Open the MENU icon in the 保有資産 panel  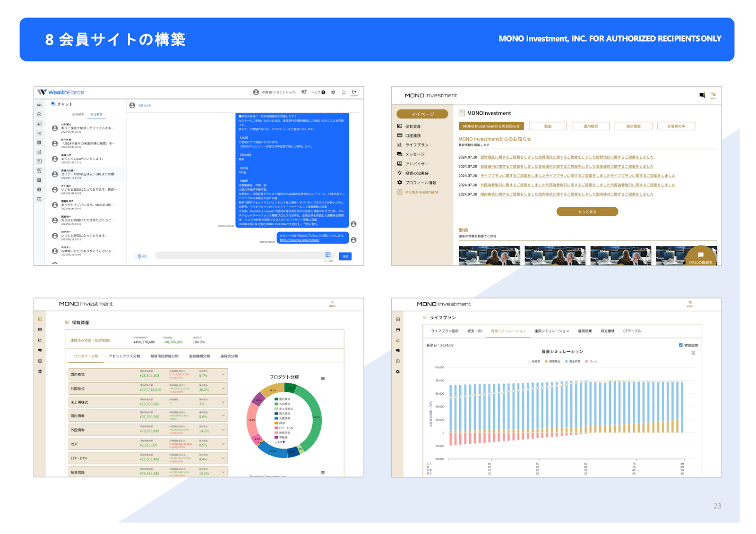coord(332,304)
